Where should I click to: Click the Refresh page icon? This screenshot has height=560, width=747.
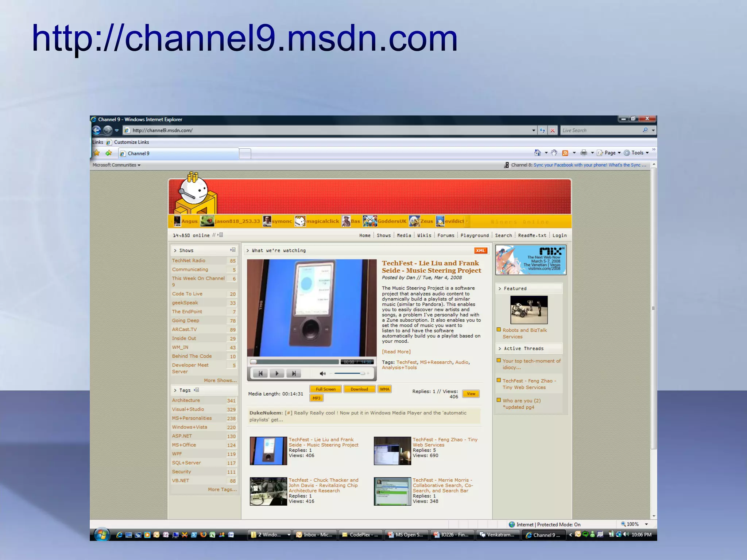[543, 130]
